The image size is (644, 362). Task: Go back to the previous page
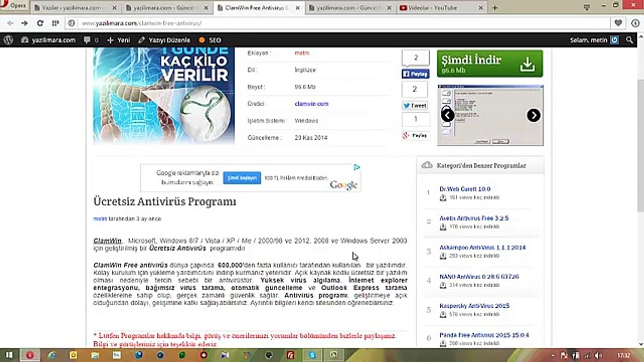pyautogui.click(x=11, y=23)
